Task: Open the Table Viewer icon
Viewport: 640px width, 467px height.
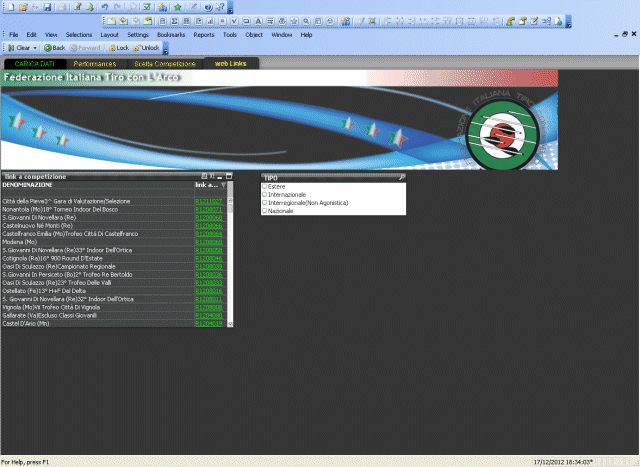Action: (547, 21)
